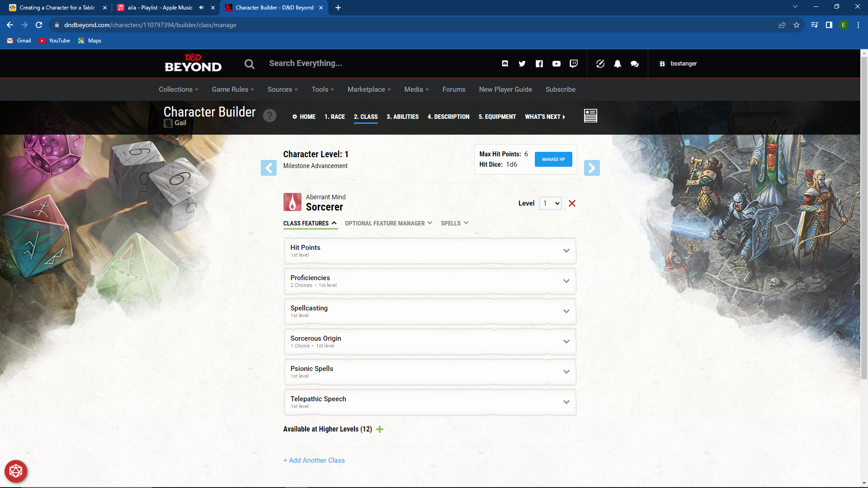The height and width of the screenshot is (488, 868).
Task: Open the YouTube bookmark
Action: (x=55, y=41)
